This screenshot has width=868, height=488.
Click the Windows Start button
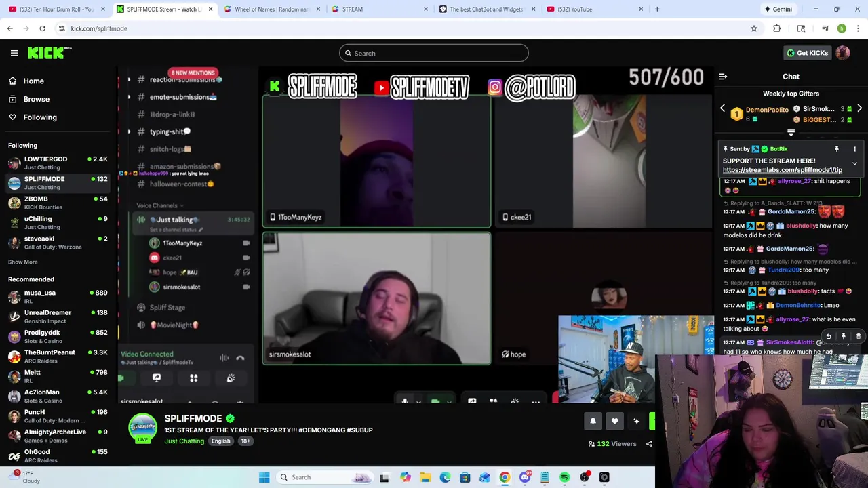pyautogui.click(x=264, y=477)
